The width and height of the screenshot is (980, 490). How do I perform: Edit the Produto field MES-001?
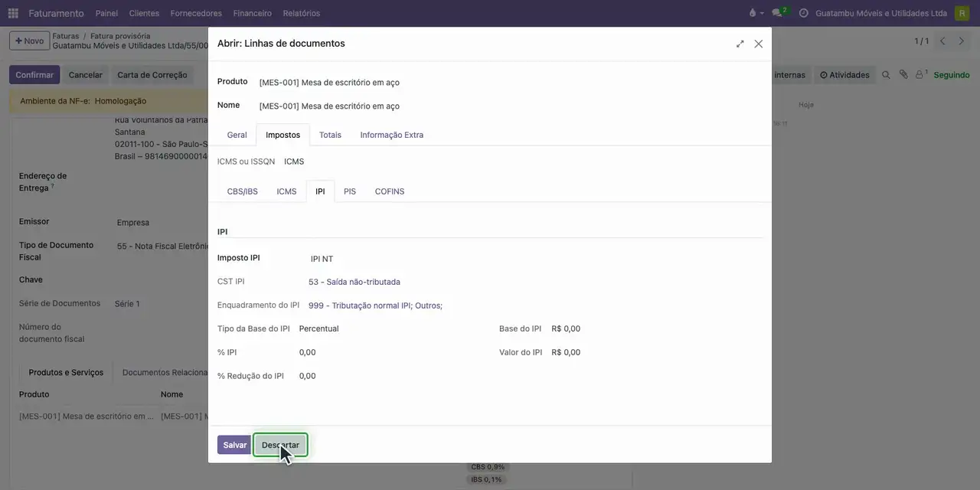329,83
